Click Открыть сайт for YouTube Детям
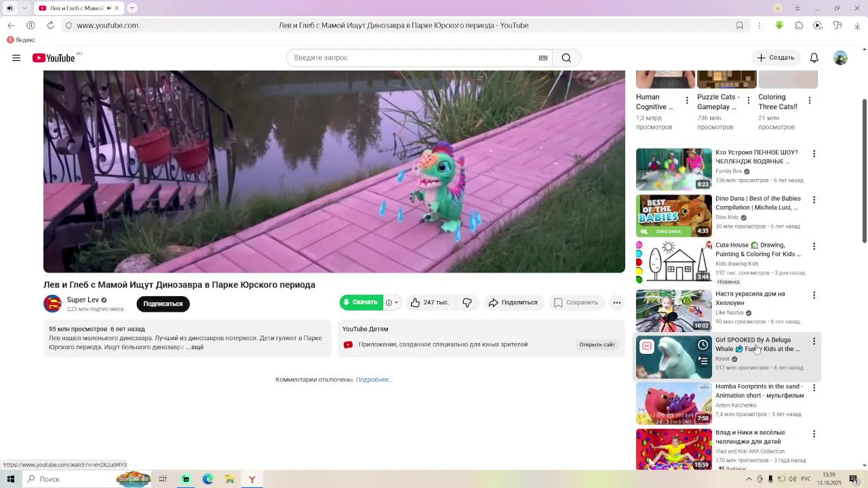The width and height of the screenshot is (868, 488). coord(597,344)
